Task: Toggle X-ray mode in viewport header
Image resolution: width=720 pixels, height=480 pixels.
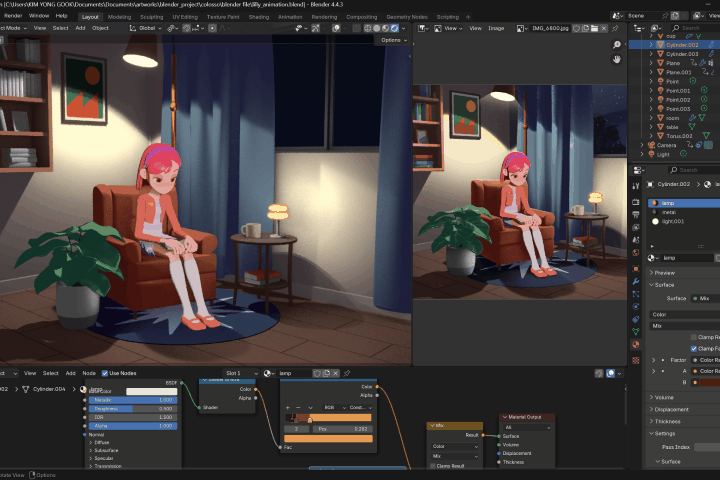Action: (x=356, y=28)
